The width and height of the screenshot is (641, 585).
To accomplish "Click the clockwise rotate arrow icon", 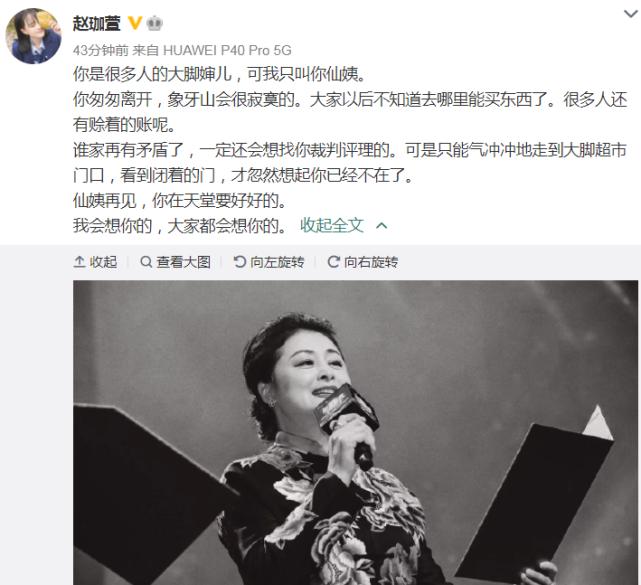I will pos(334,262).
